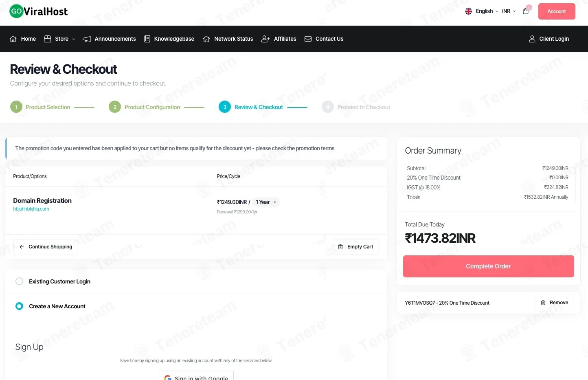Click the Affiliates user-plus icon
Image resolution: width=588 pixels, height=380 pixels.
point(265,39)
